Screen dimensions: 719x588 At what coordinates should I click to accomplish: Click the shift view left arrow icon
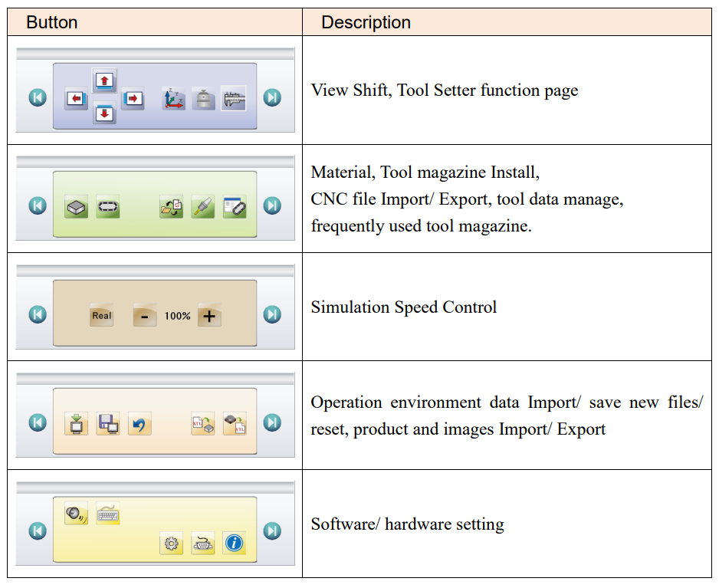tap(77, 98)
